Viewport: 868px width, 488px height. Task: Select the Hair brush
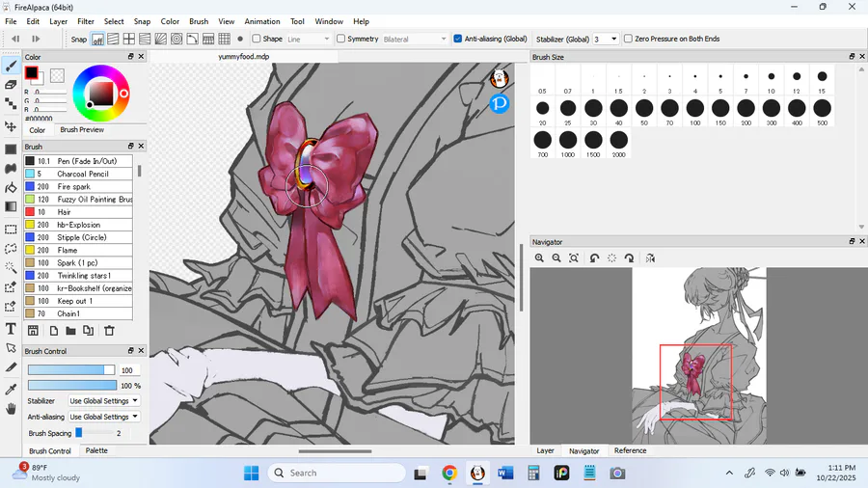[x=78, y=212]
